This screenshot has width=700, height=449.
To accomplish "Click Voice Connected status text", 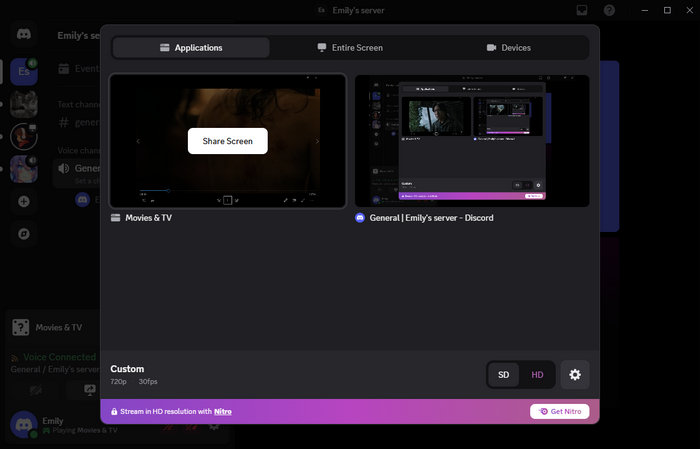I will coord(59,357).
